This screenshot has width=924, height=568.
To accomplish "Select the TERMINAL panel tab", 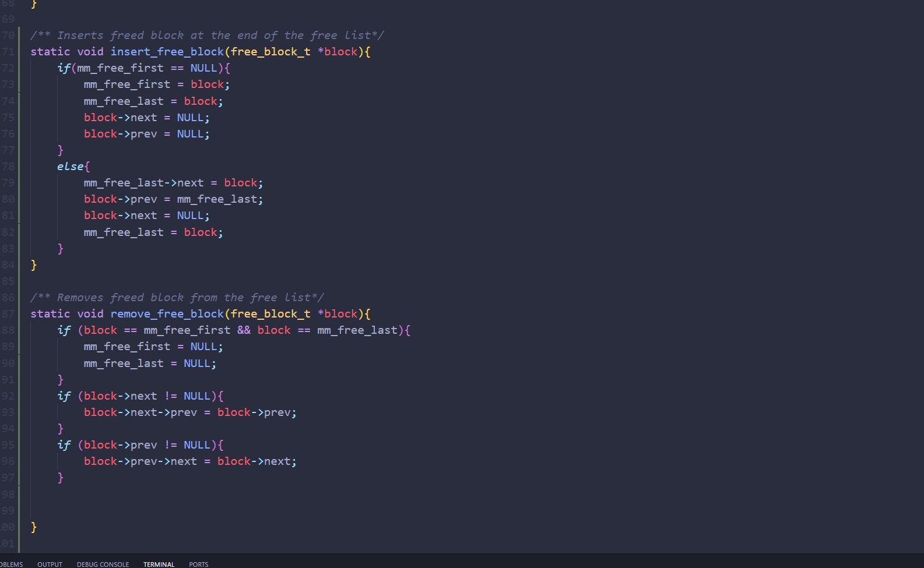I will [159, 564].
